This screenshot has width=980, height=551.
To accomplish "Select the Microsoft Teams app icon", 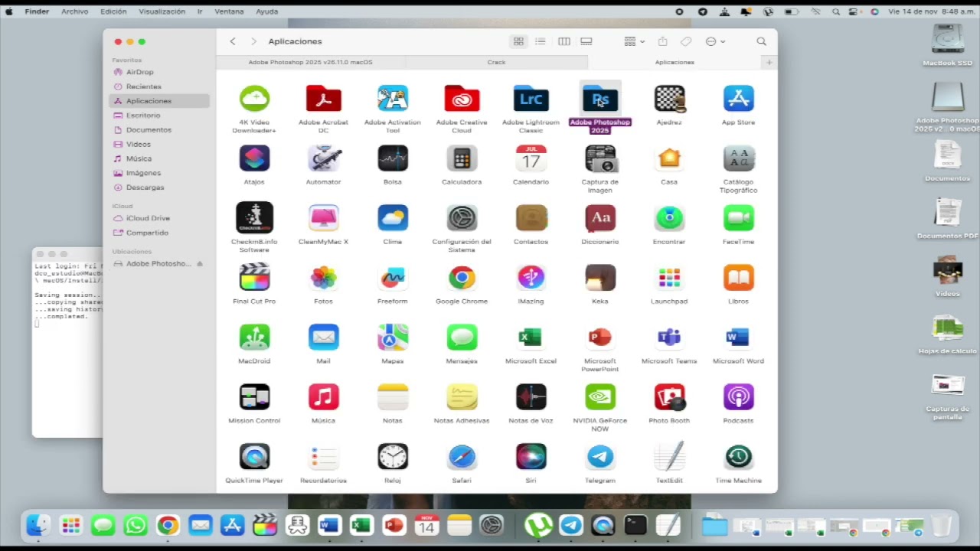I will tap(669, 337).
